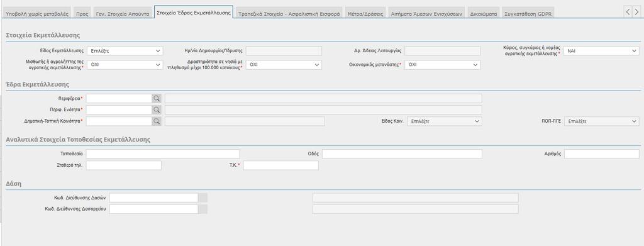Click the Οδός input field
This screenshot has width=644, height=246.
pyautogui.click(x=402, y=154)
